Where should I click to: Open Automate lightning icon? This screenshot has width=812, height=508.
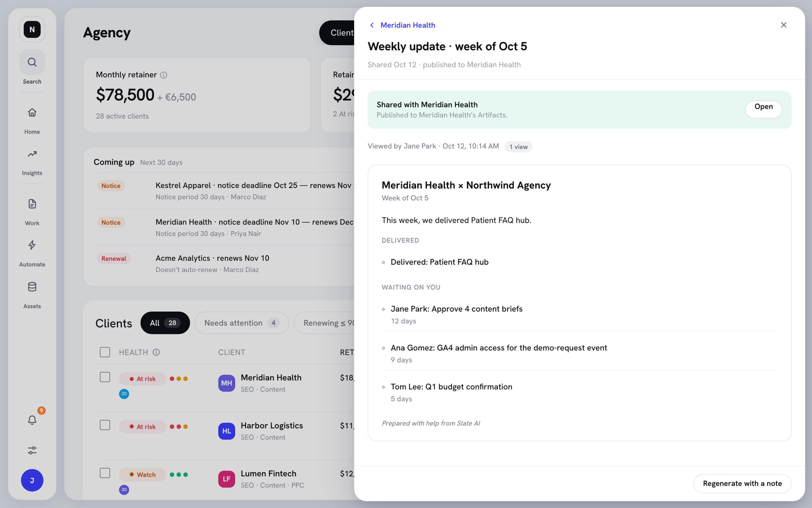click(32, 245)
